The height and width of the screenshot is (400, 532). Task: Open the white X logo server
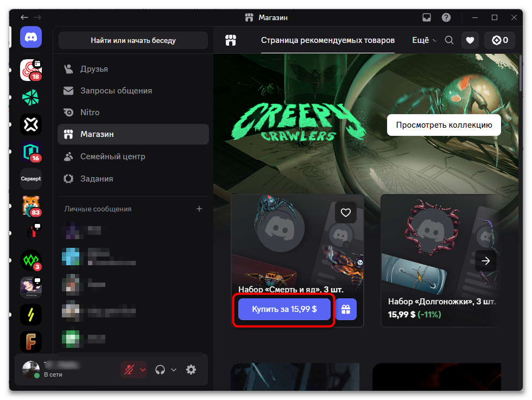pyautogui.click(x=31, y=124)
